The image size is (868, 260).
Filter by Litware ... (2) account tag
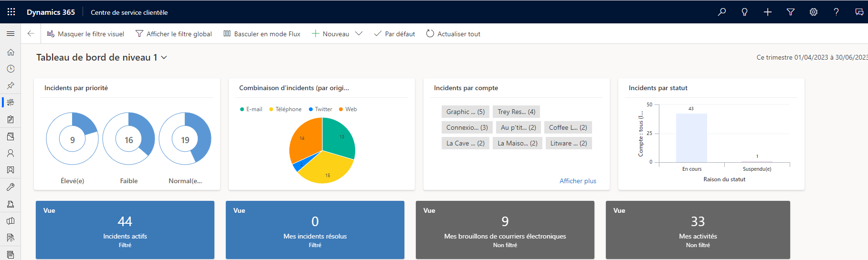pyautogui.click(x=569, y=143)
